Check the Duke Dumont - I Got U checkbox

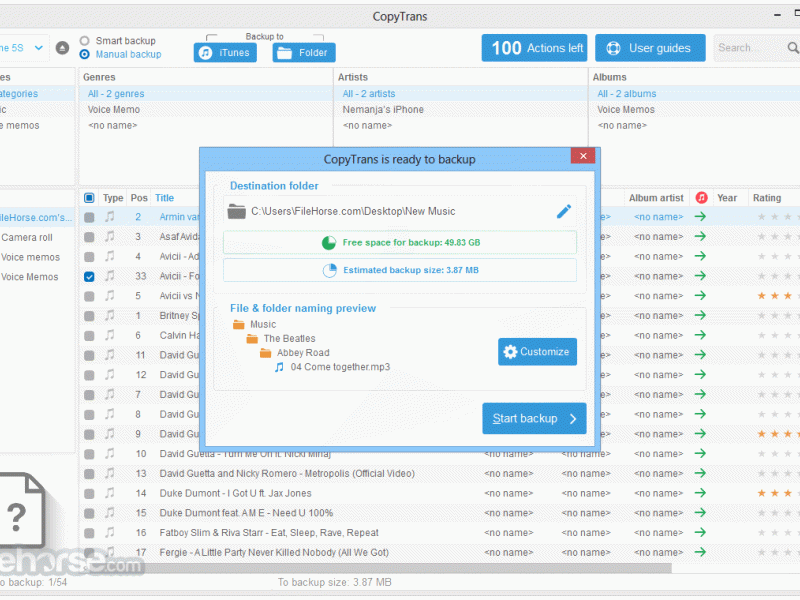click(89, 494)
